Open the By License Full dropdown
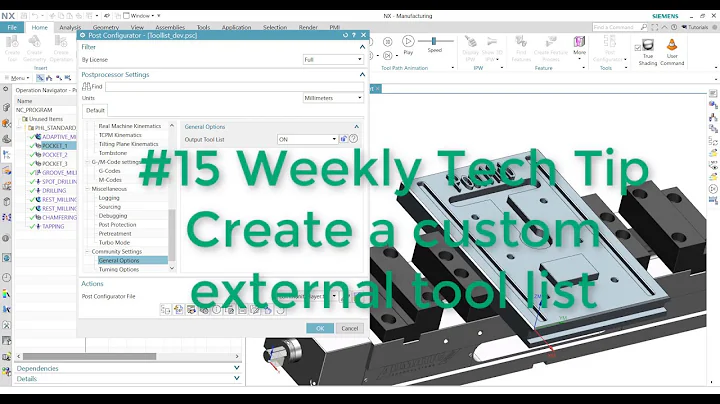This screenshot has height=404, width=720. 333,60
